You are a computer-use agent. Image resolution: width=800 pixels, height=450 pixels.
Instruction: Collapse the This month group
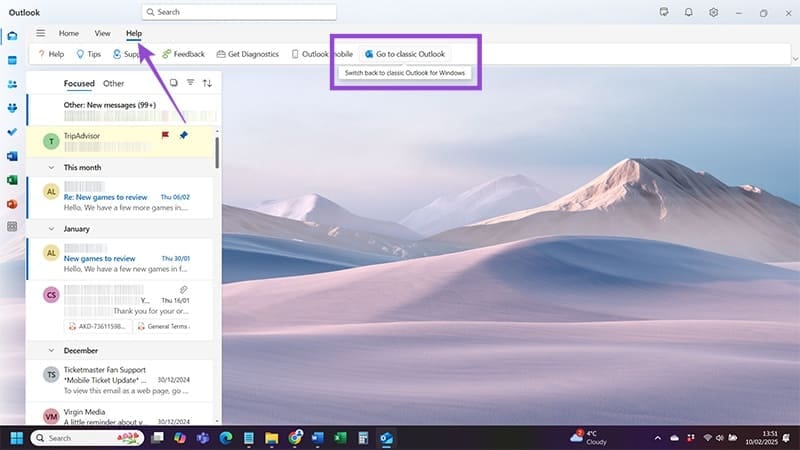coord(51,167)
